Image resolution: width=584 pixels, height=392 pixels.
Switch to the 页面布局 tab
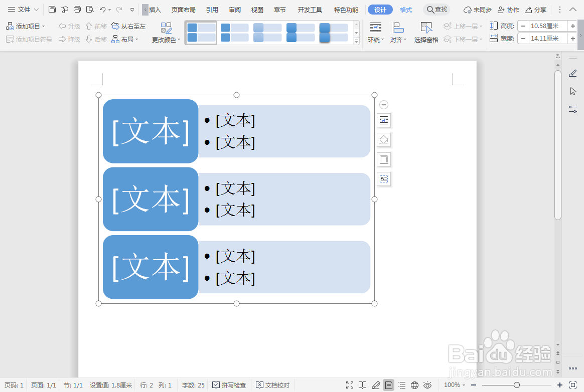pos(183,10)
